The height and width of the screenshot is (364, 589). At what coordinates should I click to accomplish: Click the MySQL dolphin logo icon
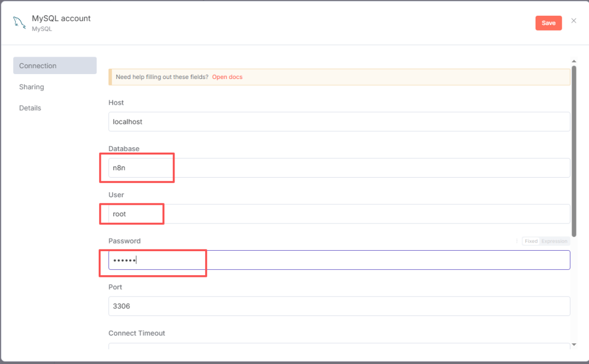tap(19, 22)
